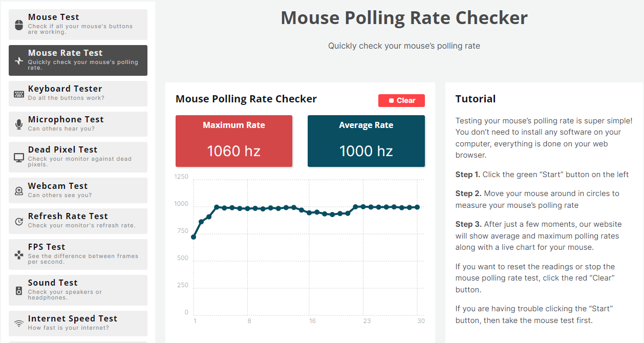Click the speaker icon for Sound Test
The width and height of the screenshot is (644, 343).
(19, 290)
